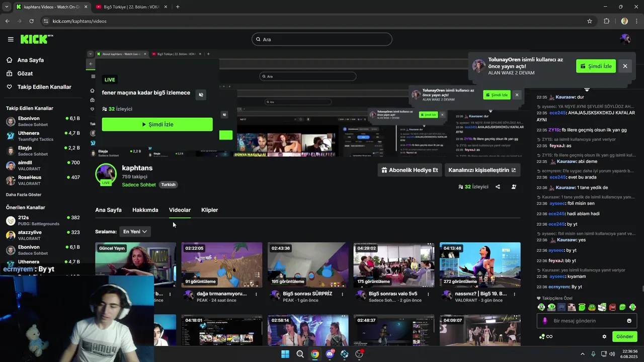Click the share channel icon
644x362 pixels.
click(x=498, y=187)
